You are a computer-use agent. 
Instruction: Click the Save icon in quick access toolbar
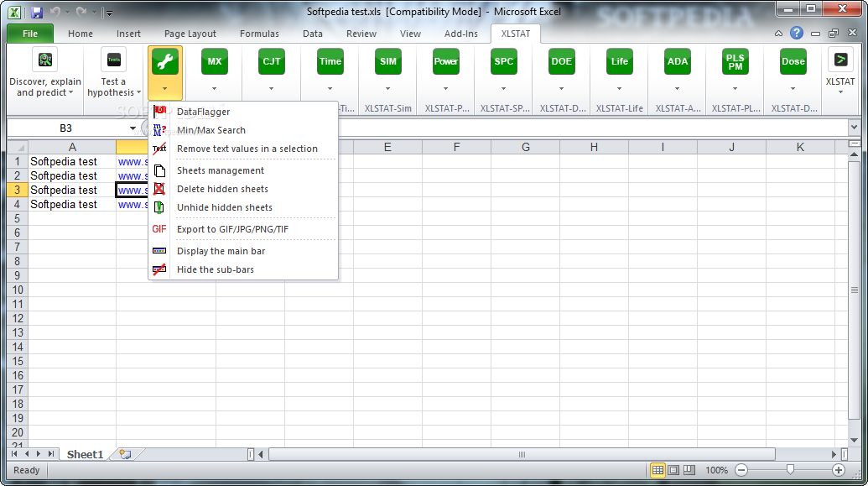click(x=37, y=12)
